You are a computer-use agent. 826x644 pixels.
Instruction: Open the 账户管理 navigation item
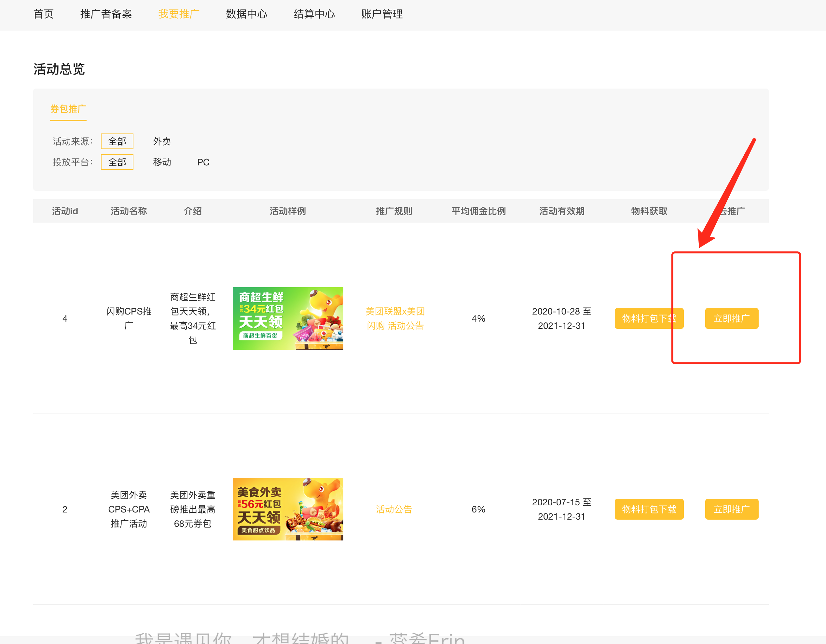click(x=382, y=14)
